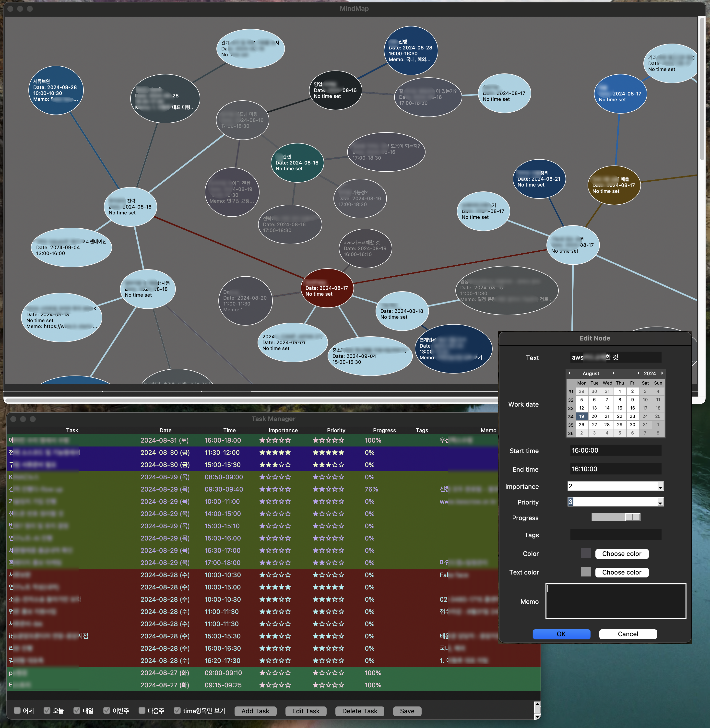
Task: Click the Progress column header
Action: coord(384,430)
